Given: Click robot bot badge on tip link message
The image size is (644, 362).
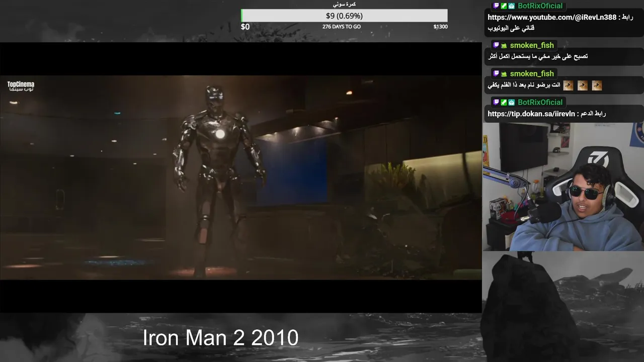Looking at the screenshot, I should (x=511, y=103).
